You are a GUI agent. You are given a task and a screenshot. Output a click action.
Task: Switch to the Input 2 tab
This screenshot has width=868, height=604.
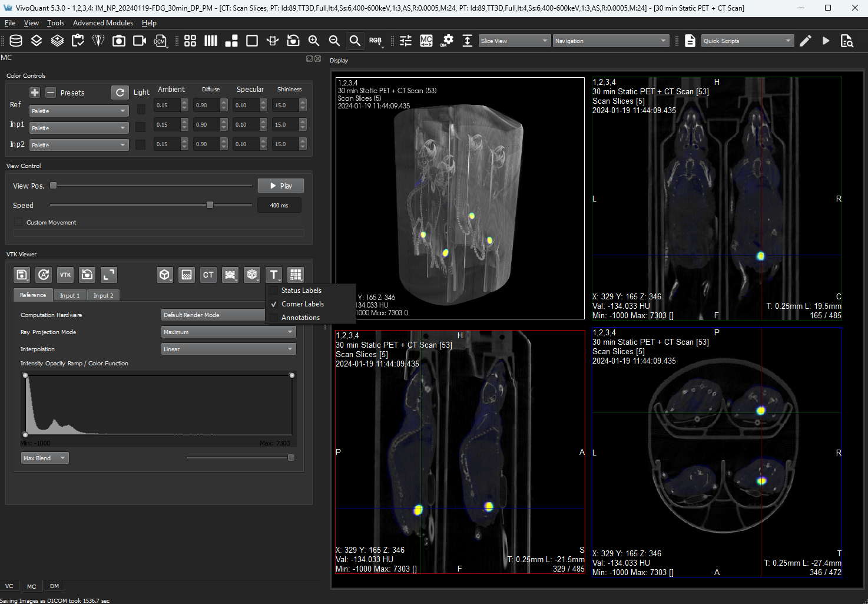[x=103, y=295]
